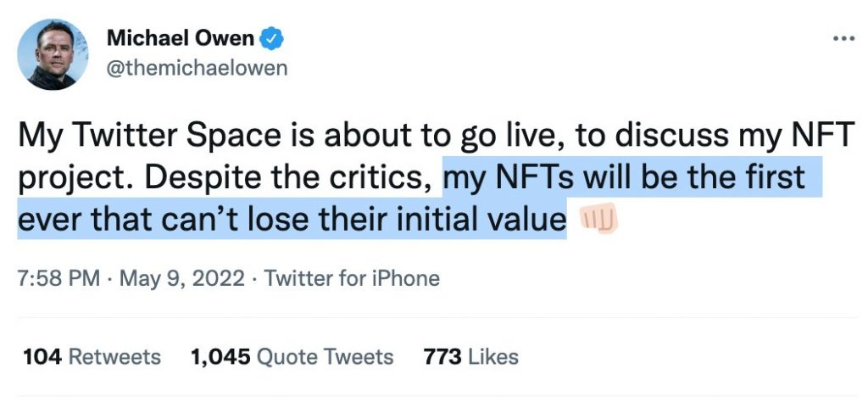Click the blue verified badge icon
The image size is (868, 408).
point(272,38)
